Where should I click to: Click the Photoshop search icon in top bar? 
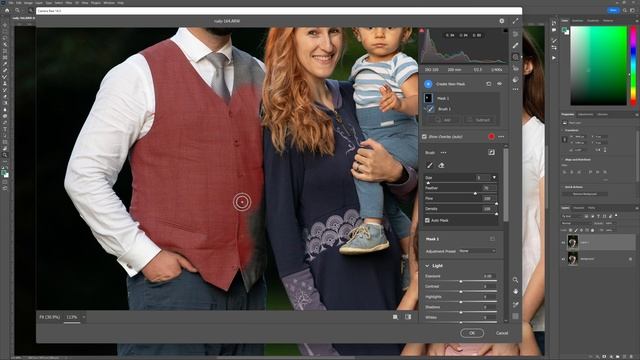point(624,10)
